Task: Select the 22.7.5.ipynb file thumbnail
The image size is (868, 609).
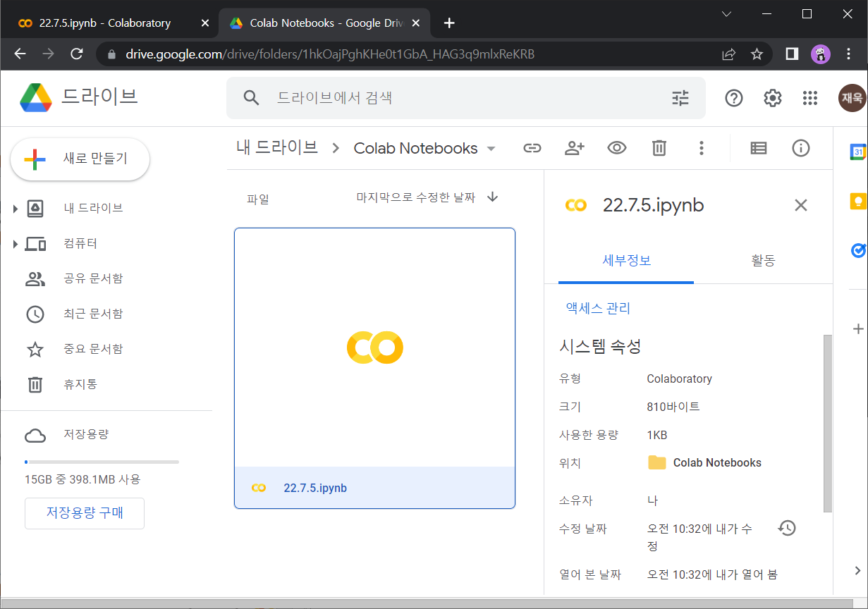Action: click(374, 347)
